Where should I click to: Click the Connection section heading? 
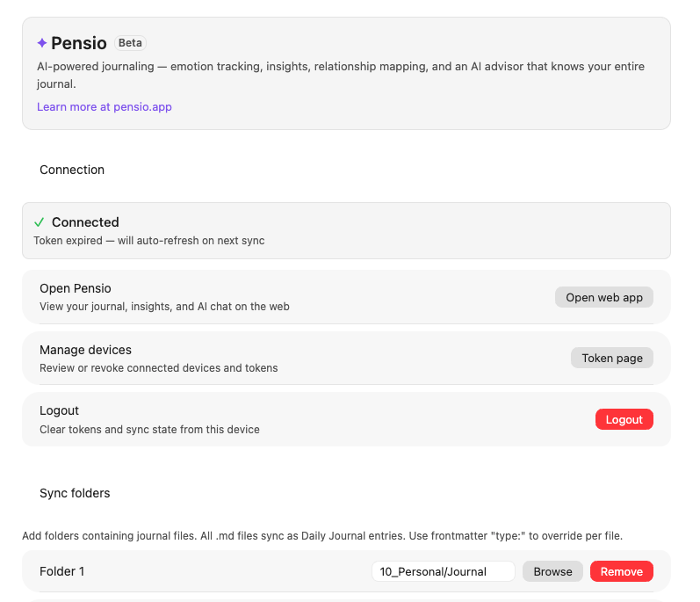tap(72, 170)
